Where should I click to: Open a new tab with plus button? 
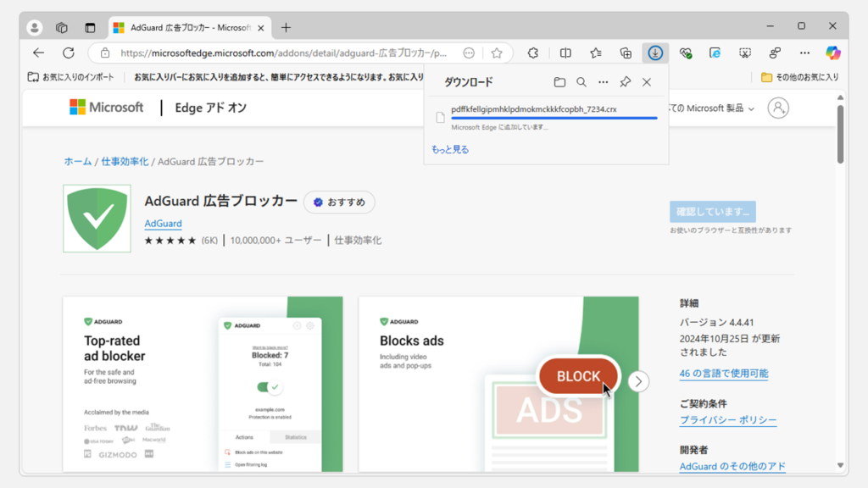(x=286, y=27)
